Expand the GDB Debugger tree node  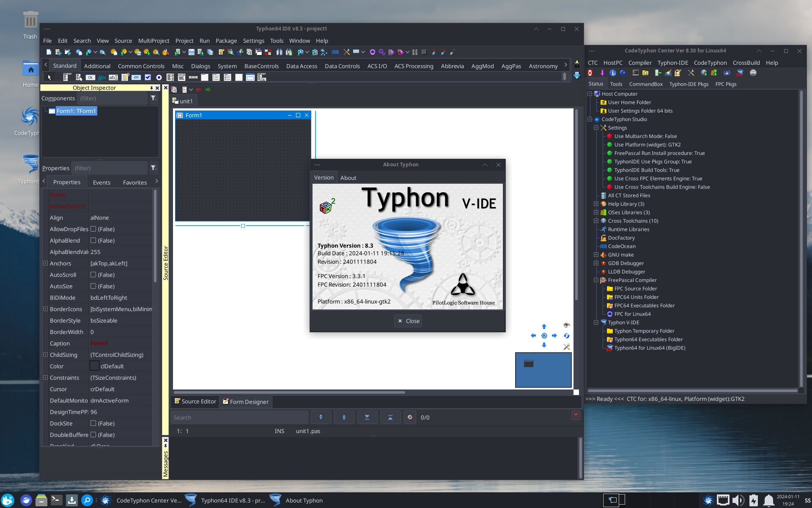(x=596, y=263)
